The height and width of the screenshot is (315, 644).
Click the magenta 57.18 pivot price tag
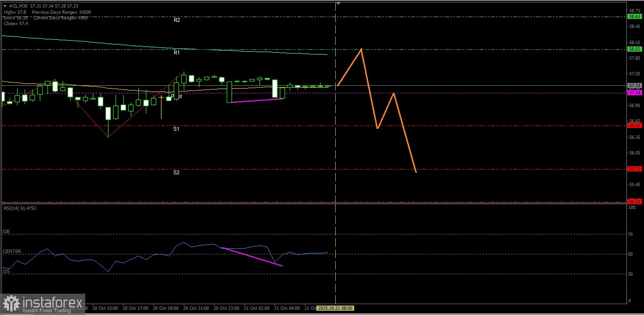point(635,93)
